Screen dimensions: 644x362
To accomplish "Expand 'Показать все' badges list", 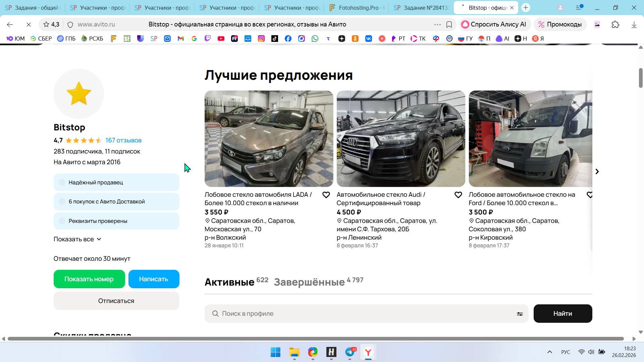I will [77, 239].
